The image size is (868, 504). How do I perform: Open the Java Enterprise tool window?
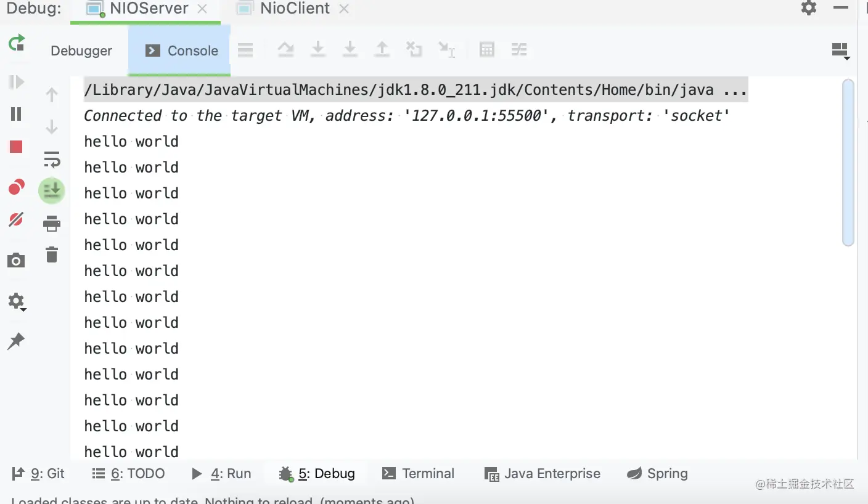point(542,473)
